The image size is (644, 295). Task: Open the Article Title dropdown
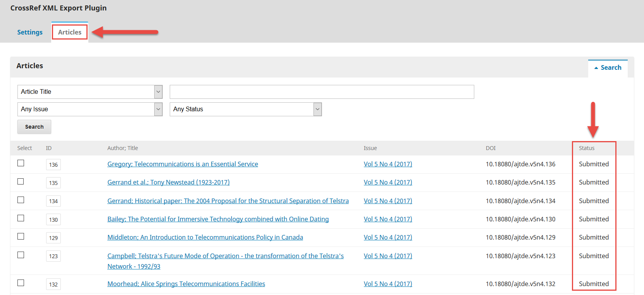[90, 92]
